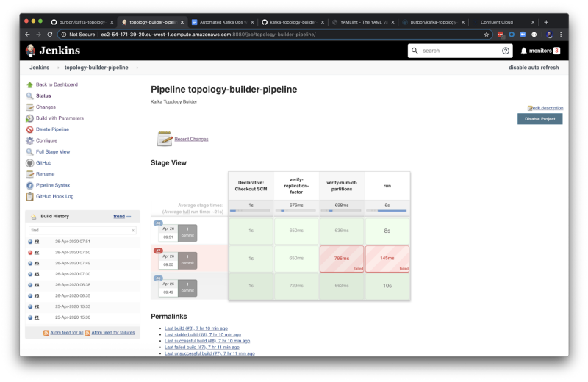Bookmark page with the star icon in address bar

pos(487,35)
